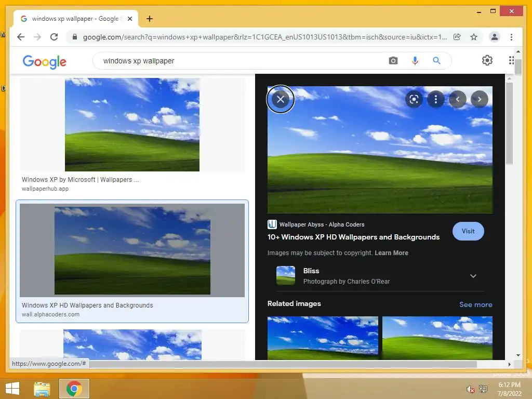Open the Learn More copyright link
This screenshot has height=399, width=532.
(391, 253)
